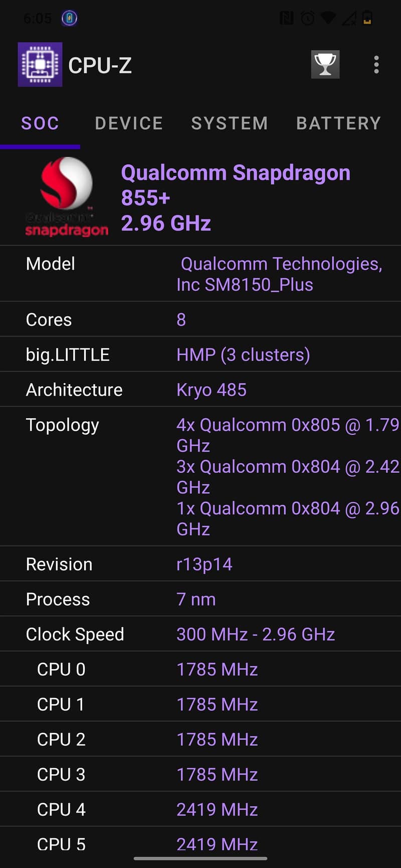This screenshot has height=868, width=401.
Task: Open the overflow menu
Action: click(x=376, y=65)
